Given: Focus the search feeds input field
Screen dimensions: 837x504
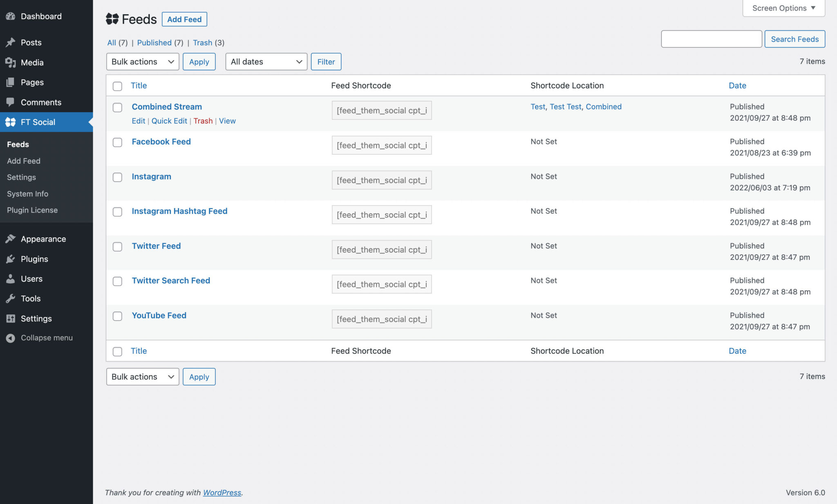Looking at the screenshot, I should [x=711, y=39].
